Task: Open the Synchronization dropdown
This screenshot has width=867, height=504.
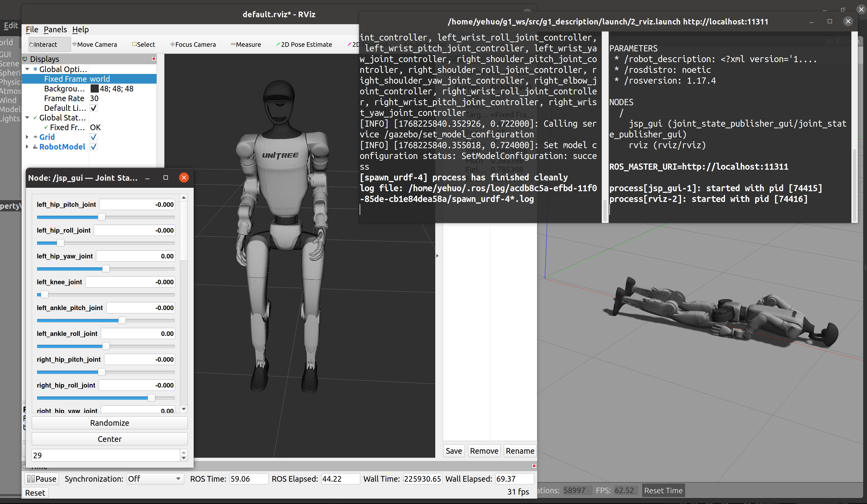Action: 154,478
